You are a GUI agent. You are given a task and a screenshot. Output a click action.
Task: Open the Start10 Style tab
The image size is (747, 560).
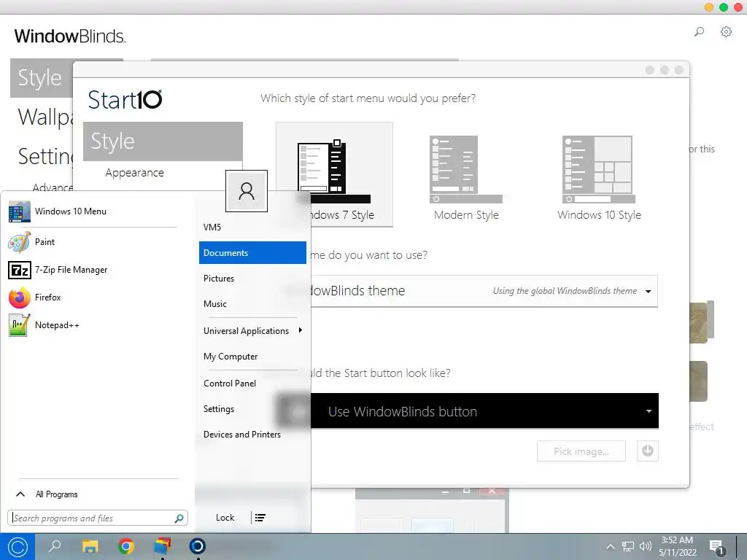[163, 141]
